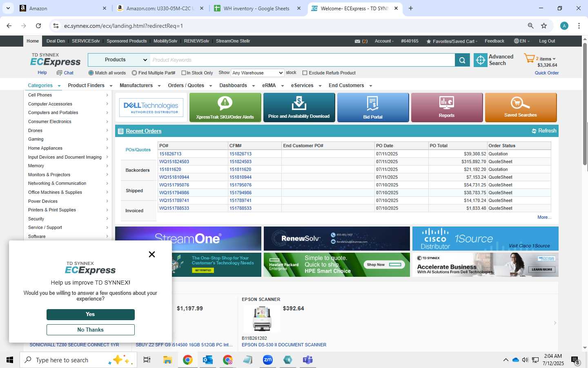Click the Chat icon link
This screenshot has height=368, width=588.
65,73
